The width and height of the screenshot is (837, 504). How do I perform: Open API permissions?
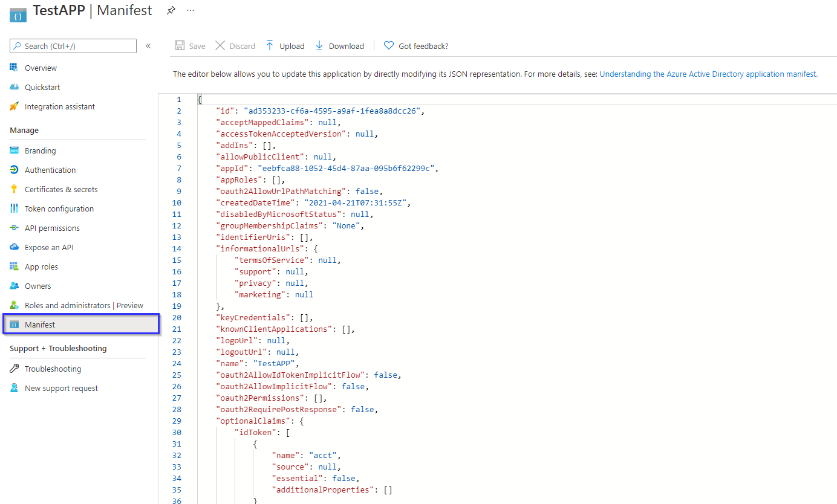[x=55, y=227]
